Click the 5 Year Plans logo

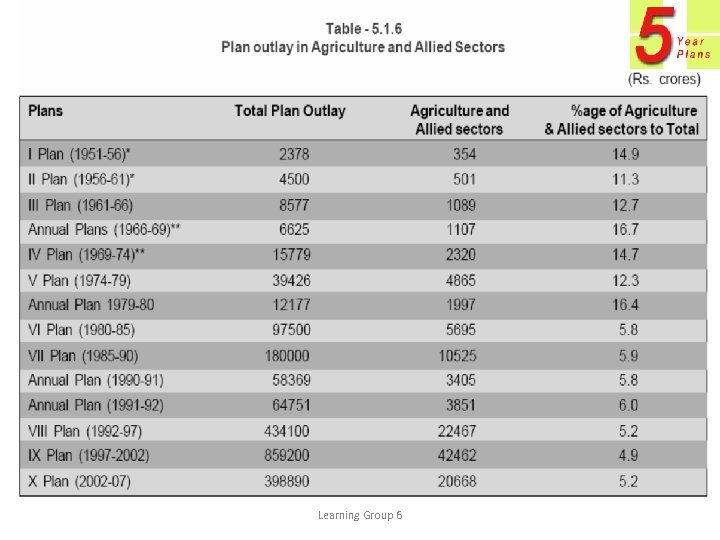pyautogui.click(x=671, y=37)
